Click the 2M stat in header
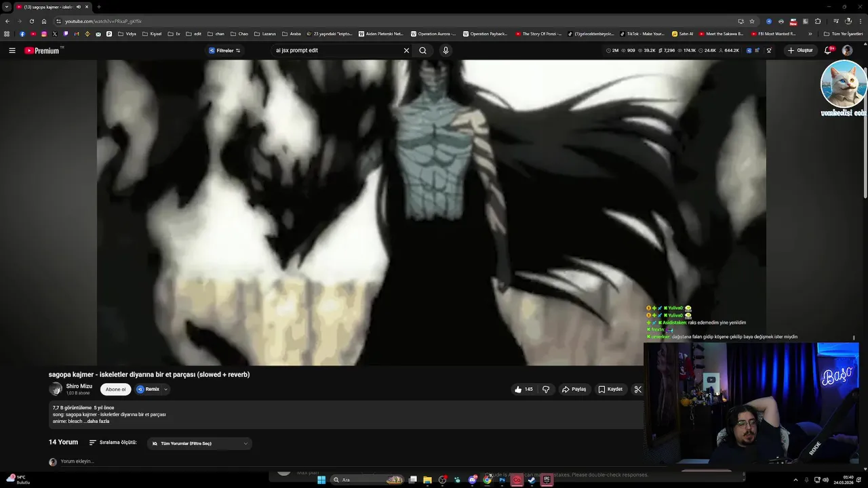 (612, 50)
